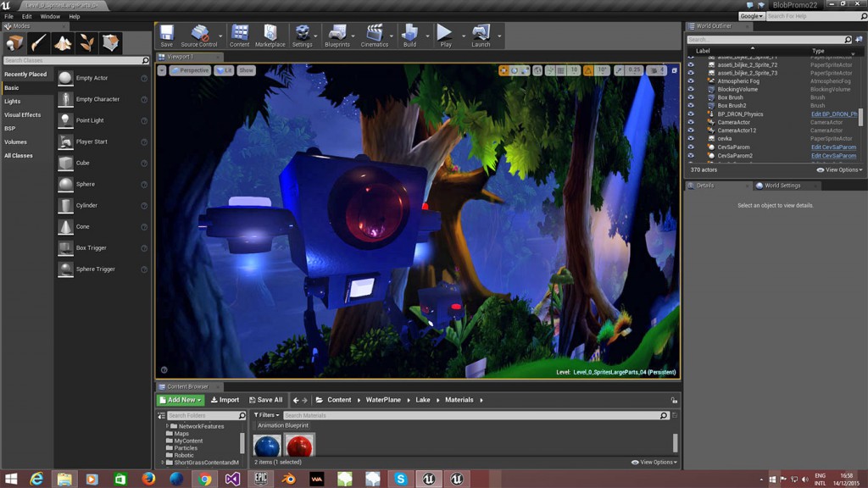Open Cinematics from the toolbar
Viewport: 868px width, 488px height.
(374, 36)
